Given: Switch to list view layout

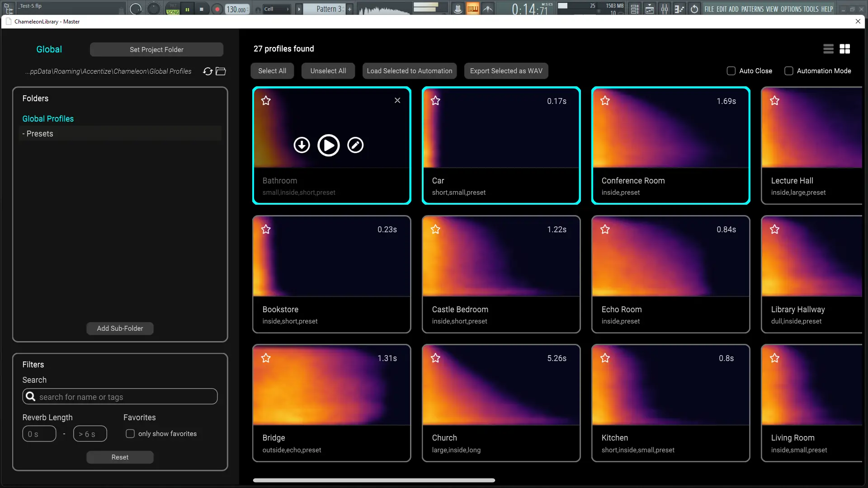Looking at the screenshot, I should [x=828, y=49].
